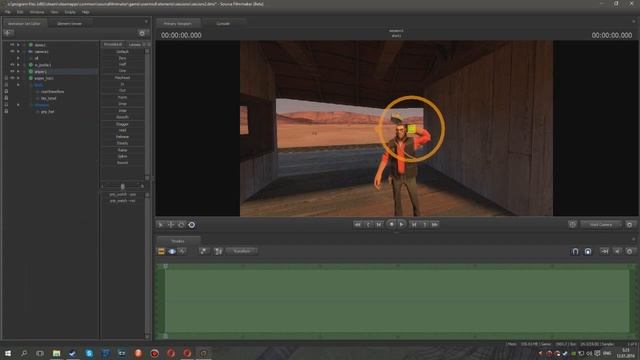The image size is (640, 360).
Task: Open taskbar search icon
Action: (24, 353)
